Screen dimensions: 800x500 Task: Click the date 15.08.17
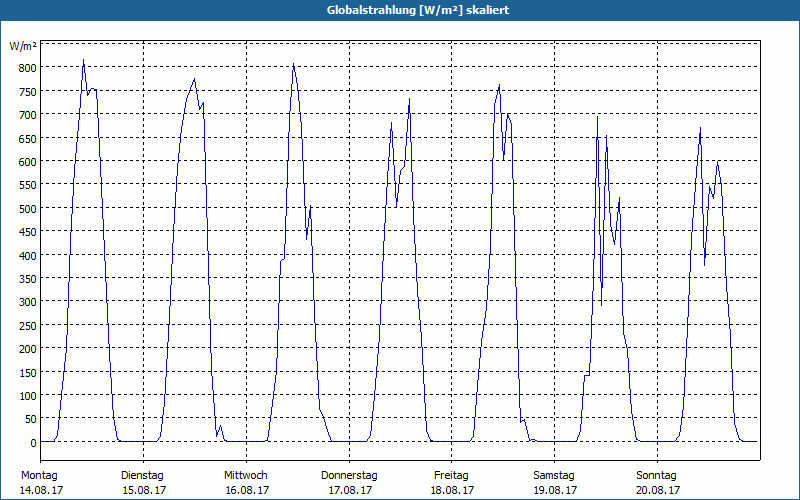(144, 490)
